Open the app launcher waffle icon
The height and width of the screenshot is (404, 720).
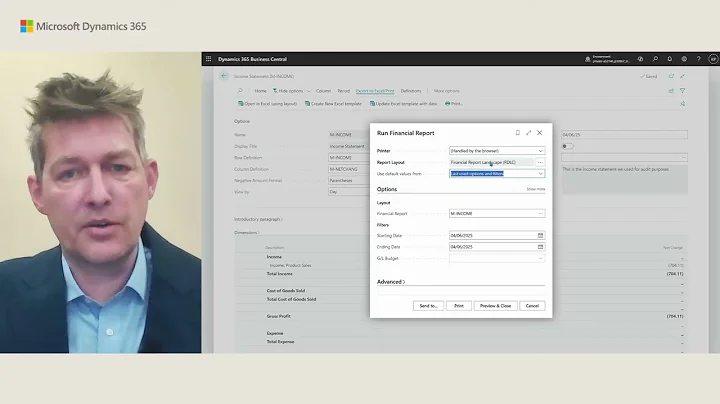pos(208,59)
